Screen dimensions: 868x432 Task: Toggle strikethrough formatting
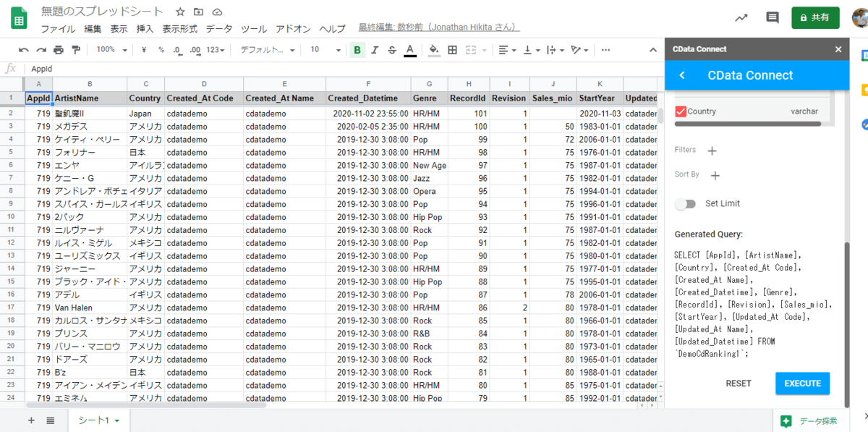coord(392,50)
